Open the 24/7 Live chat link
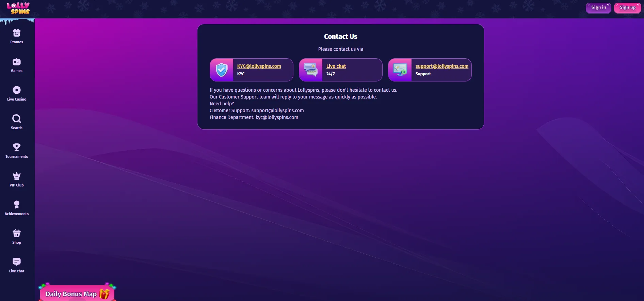 click(336, 66)
